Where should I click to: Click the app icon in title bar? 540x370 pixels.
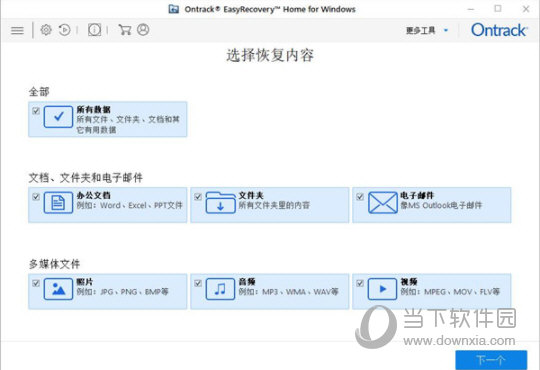[174, 9]
